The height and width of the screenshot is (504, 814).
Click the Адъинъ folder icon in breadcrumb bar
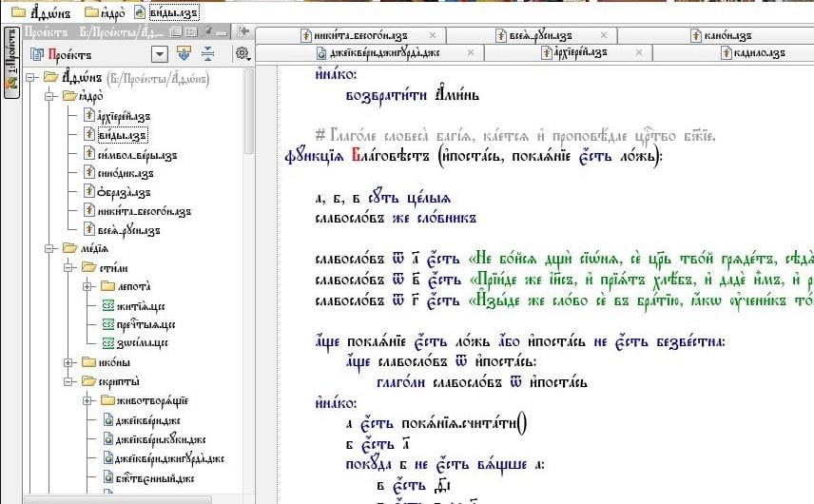click(19, 12)
